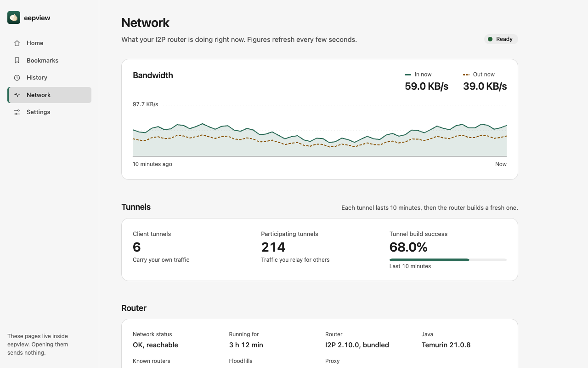
Task: Select Settings in the sidebar
Action: pos(50,112)
